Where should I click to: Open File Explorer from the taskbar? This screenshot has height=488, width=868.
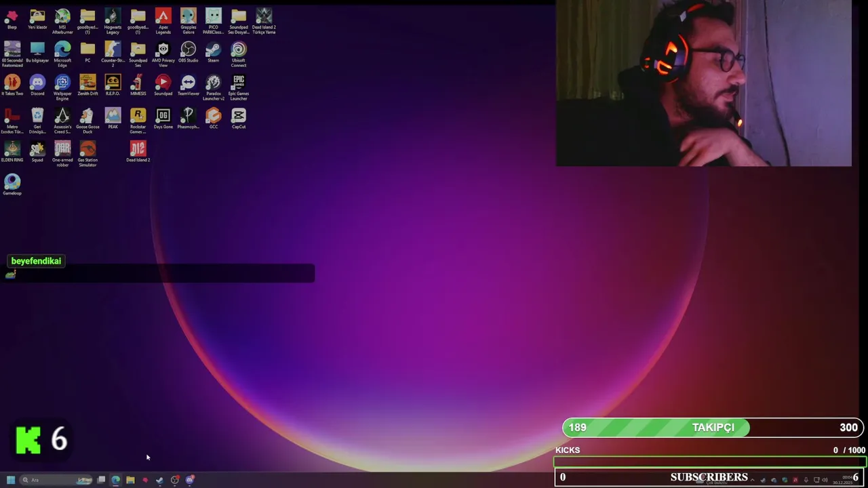coord(130,480)
